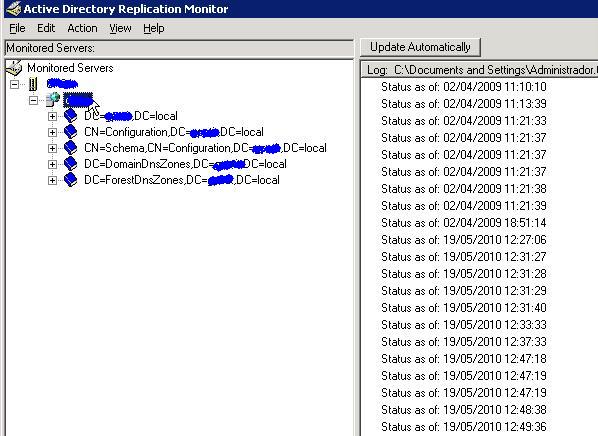Open the File menu

pos(17,28)
